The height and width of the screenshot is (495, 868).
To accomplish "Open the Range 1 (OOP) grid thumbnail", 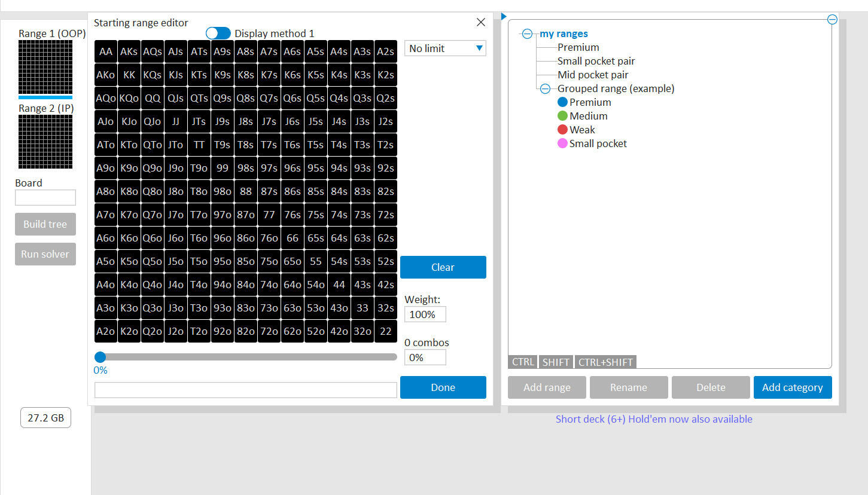I will [45, 66].
